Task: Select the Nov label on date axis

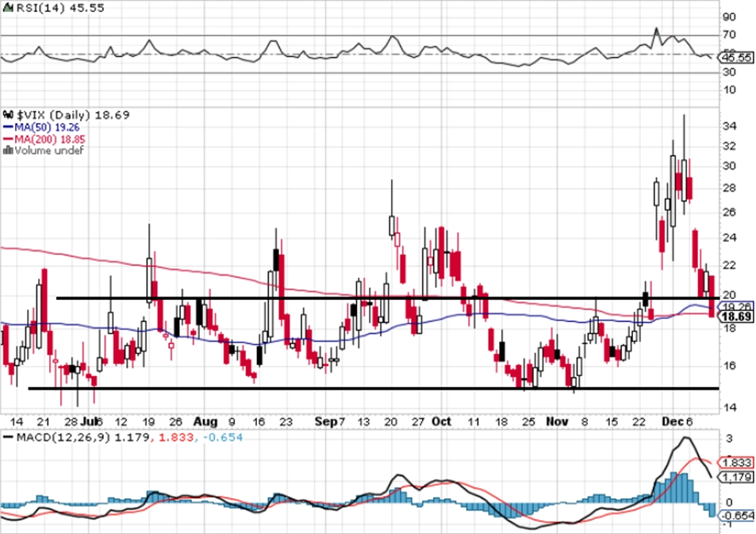Action: pos(557,421)
